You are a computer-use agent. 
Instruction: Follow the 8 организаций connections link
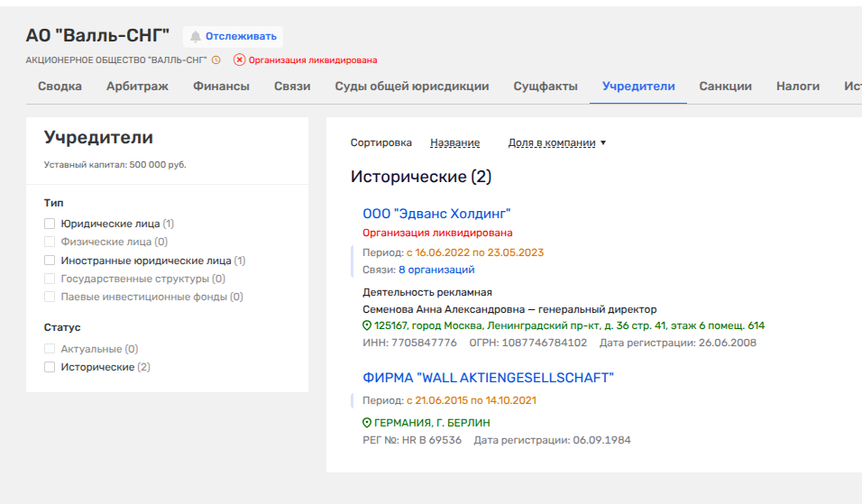coord(436,270)
